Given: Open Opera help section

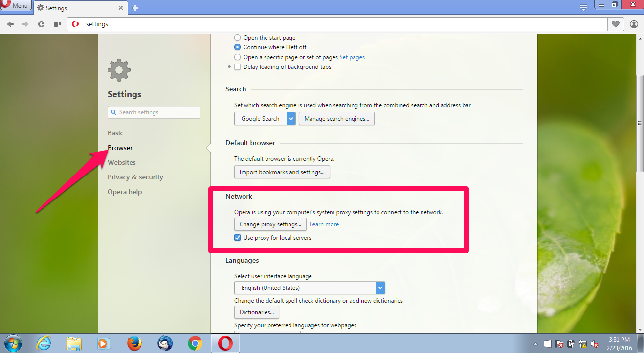Looking at the screenshot, I should click(125, 192).
